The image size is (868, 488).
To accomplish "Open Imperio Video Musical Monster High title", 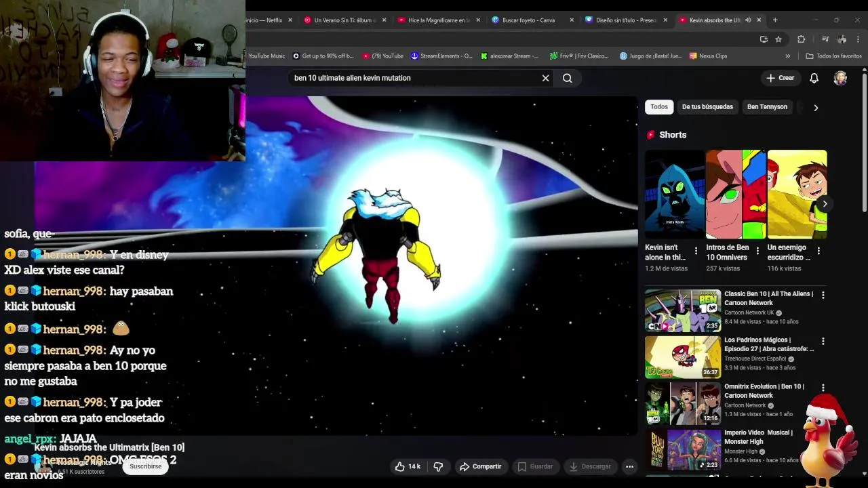I will click(758, 436).
